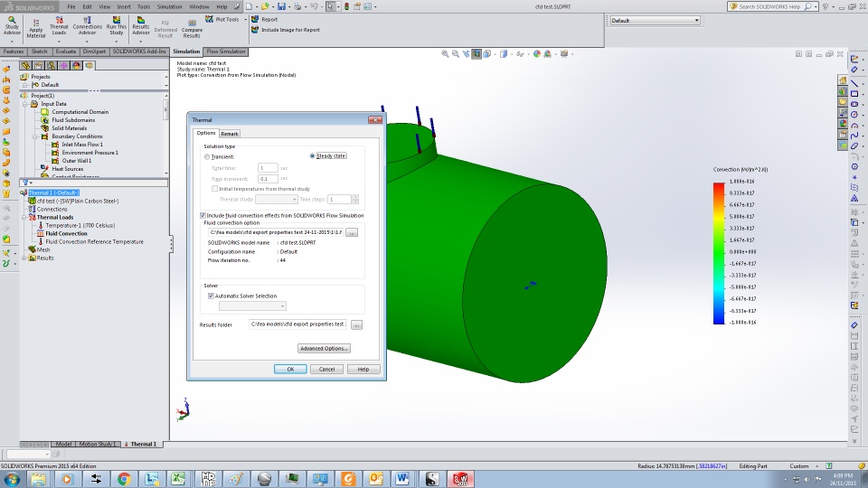868x488 pixels.
Task: Click the Total time input field
Action: click(x=268, y=168)
